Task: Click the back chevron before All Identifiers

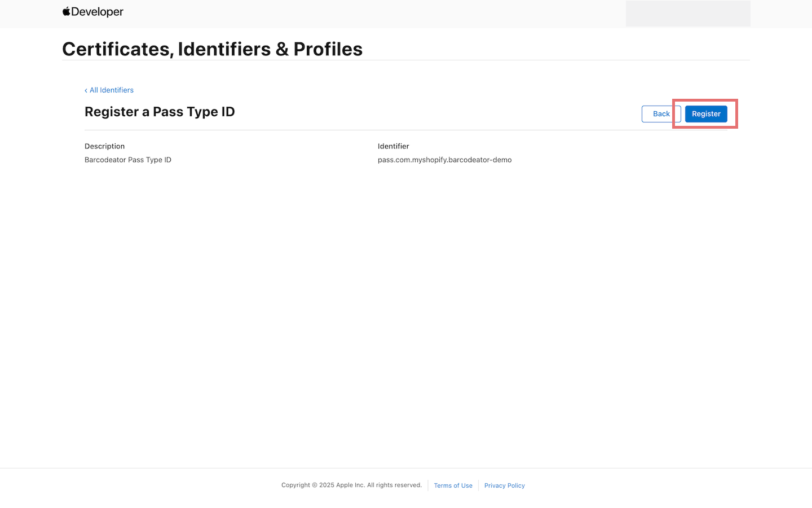Action: click(86, 90)
